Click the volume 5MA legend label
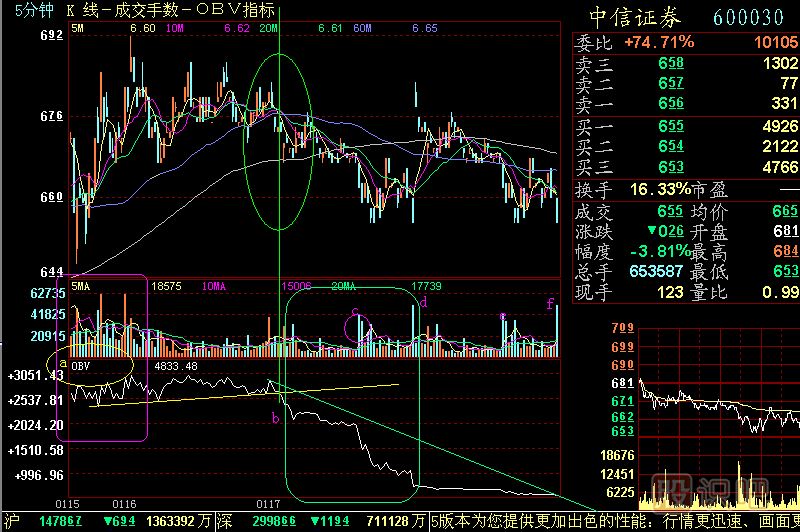Screen dimensions: 800x532 tap(83, 286)
